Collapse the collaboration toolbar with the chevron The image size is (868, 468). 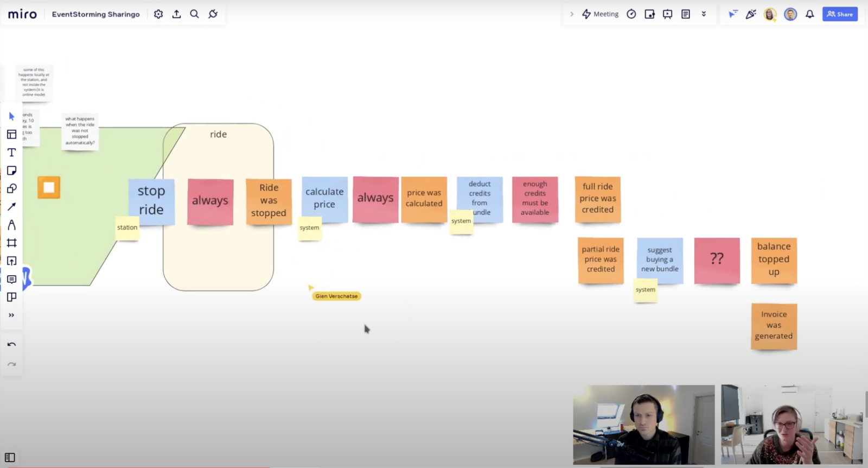(571, 14)
